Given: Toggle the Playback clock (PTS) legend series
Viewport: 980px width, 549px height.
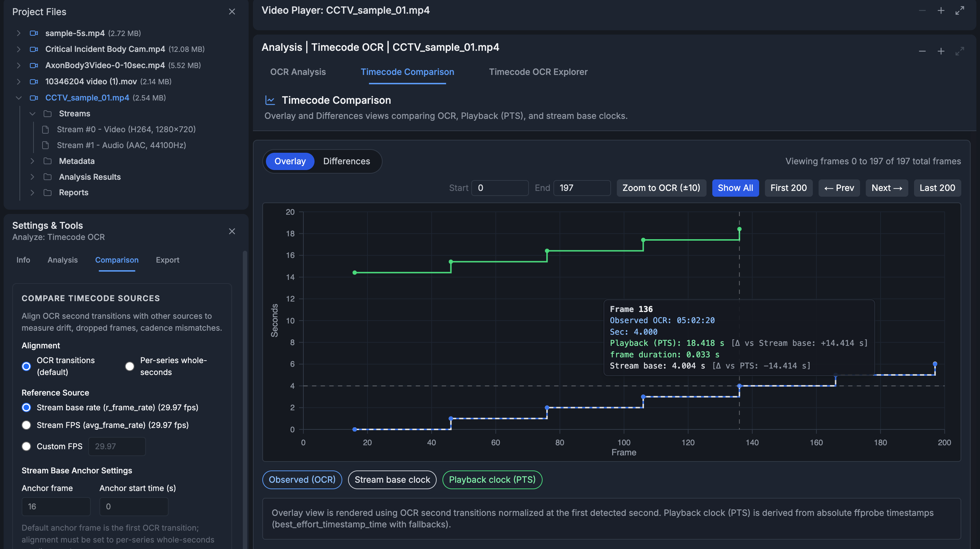Looking at the screenshot, I should tap(492, 479).
